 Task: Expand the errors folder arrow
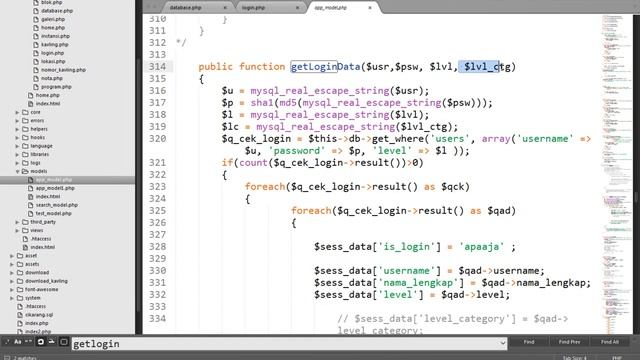pos(17,121)
